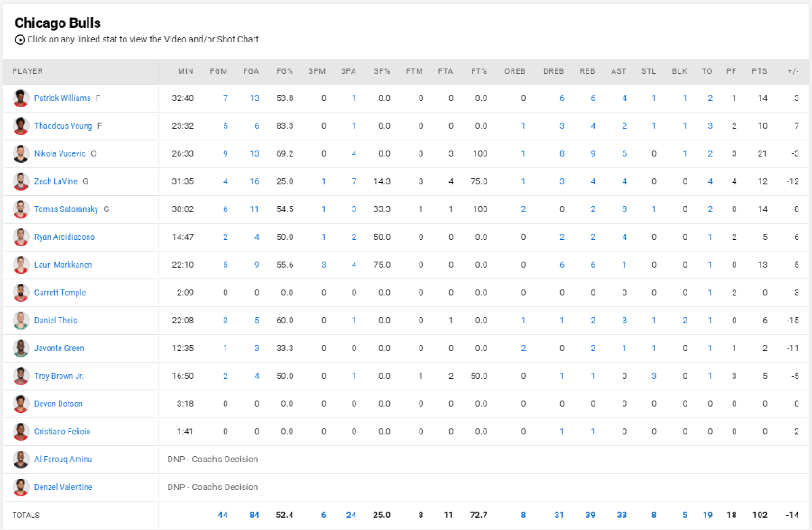Open Garrett Temple player link
This screenshot has width=812, height=530.
pos(60,293)
